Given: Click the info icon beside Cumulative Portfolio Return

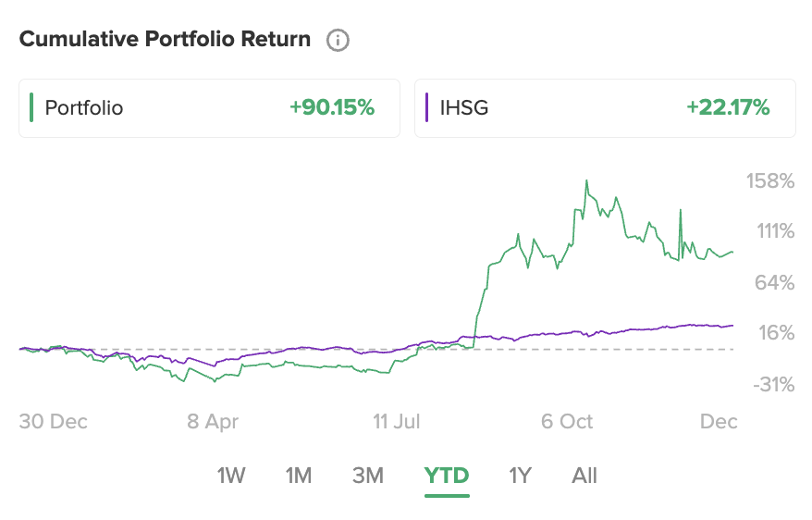Looking at the screenshot, I should point(338,40).
